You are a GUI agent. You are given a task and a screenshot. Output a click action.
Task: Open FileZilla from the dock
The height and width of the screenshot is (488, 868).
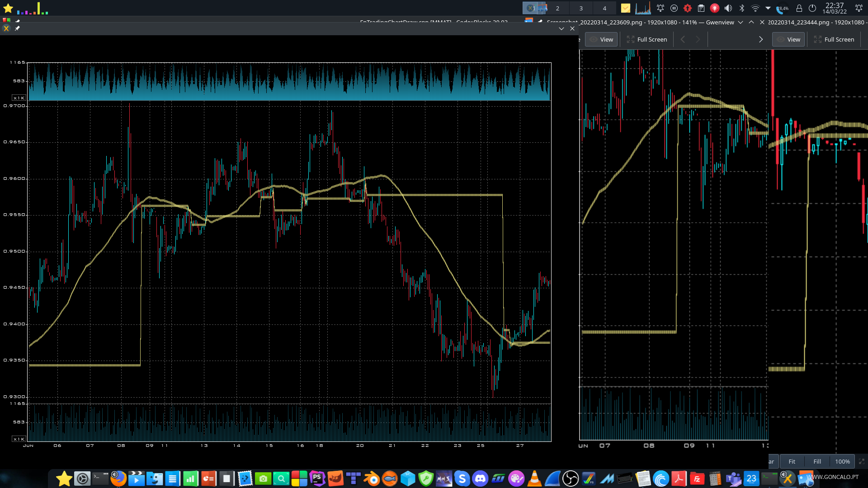697,478
